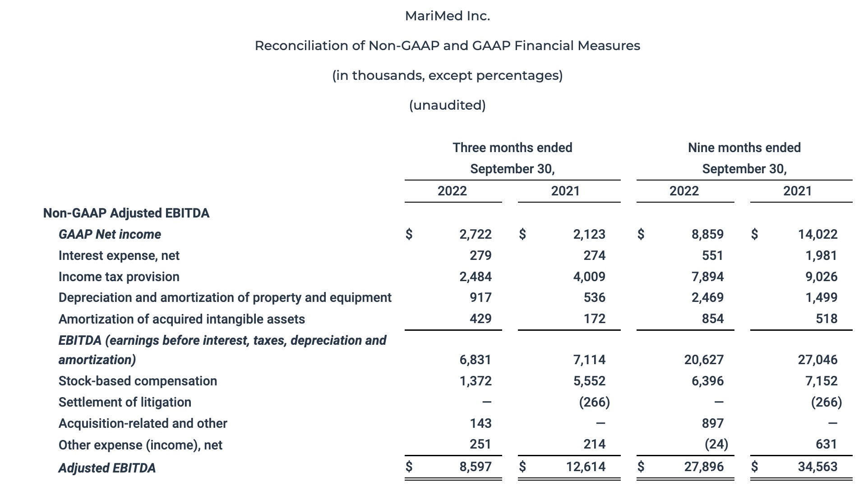868x500 pixels.
Task: Click the Reconciliation of Non-GAAP heading
Action: coord(447,46)
